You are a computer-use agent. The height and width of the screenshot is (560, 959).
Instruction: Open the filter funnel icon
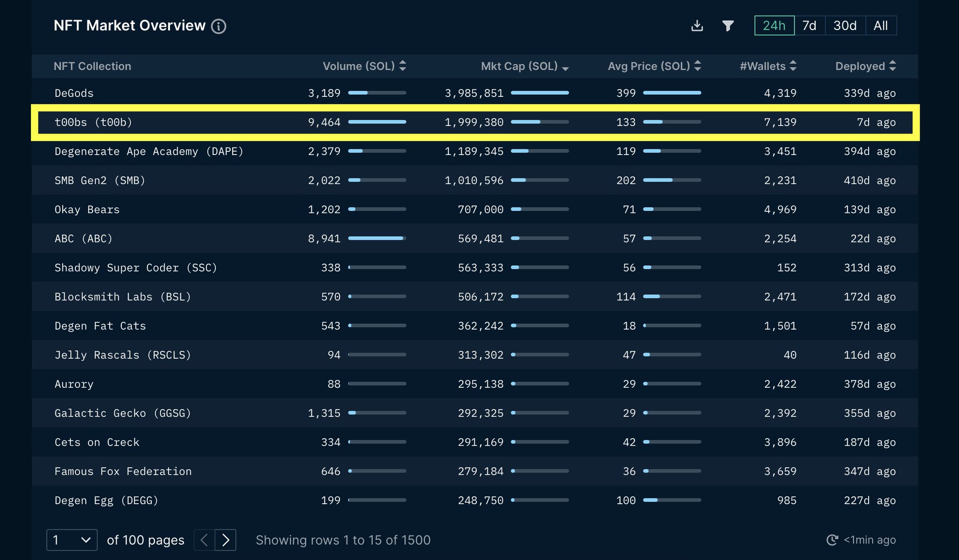728,26
